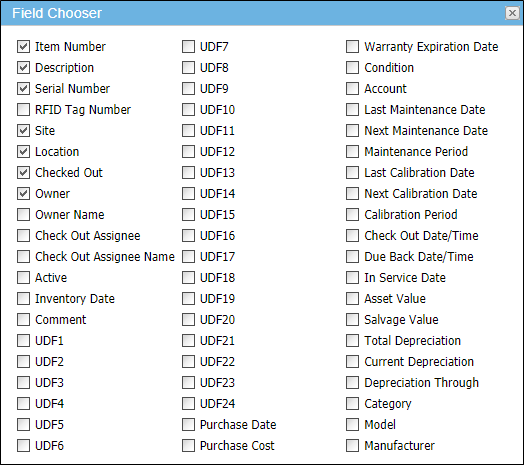Enable Check Out Assignee Name field
This screenshot has height=465, width=524.
[23, 256]
